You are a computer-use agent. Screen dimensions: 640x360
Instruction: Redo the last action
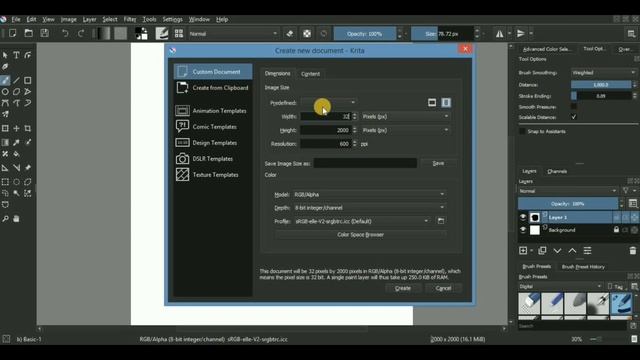tap(81, 33)
